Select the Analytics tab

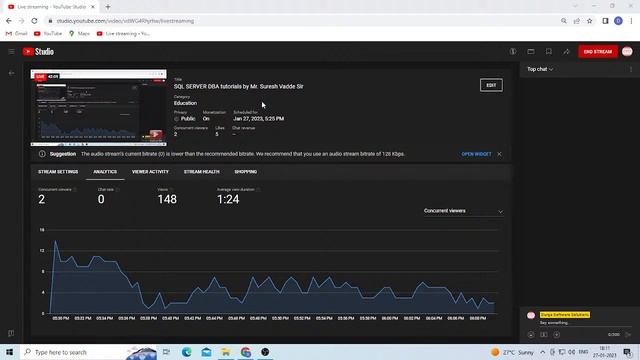[x=105, y=172]
